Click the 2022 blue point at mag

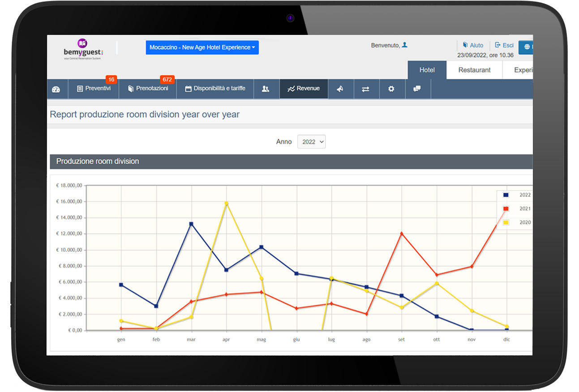tap(262, 247)
